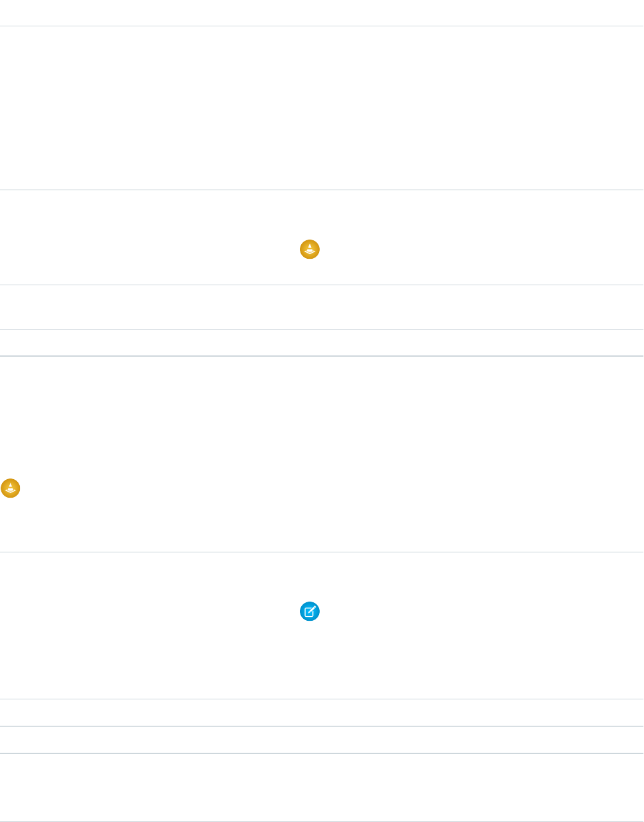Click the orange warning icon at the left edge
The height and width of the screenshot is (822, 644).
[11, 488]
